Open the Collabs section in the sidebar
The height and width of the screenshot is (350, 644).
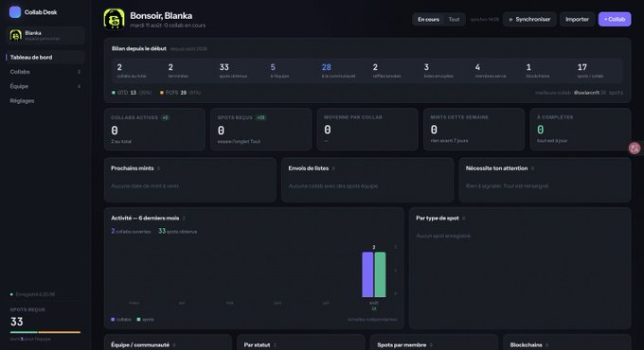[45, 72]
